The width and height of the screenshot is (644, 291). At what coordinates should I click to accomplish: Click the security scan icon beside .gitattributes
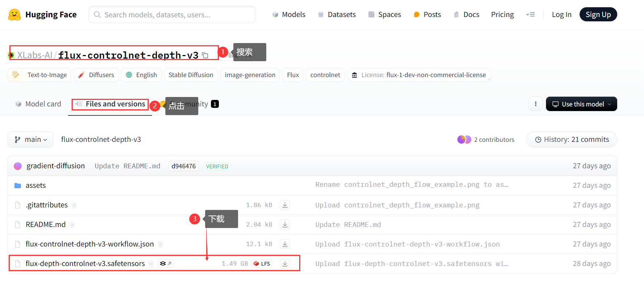pos(74,205)
